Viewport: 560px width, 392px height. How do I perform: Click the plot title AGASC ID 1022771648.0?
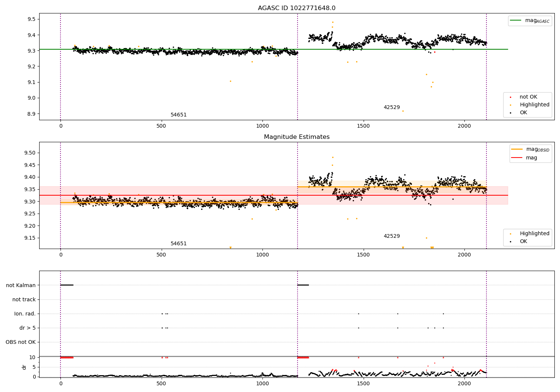tap(297, 8)
